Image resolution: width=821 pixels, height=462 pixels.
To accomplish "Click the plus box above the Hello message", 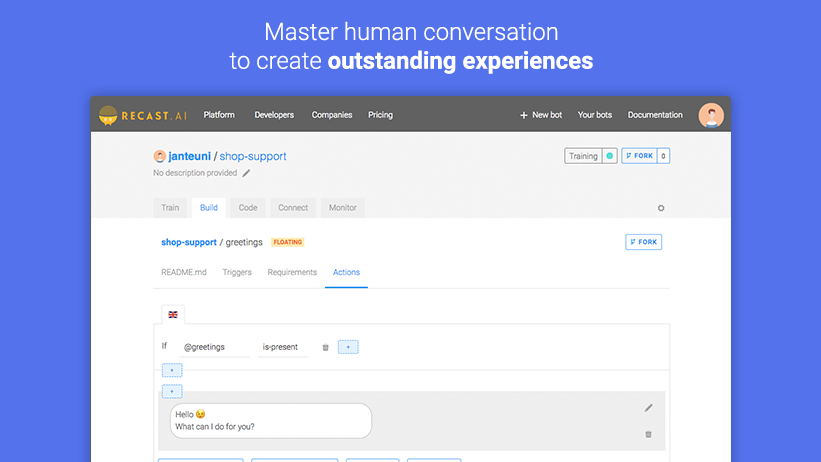I will tap(172, 391).
